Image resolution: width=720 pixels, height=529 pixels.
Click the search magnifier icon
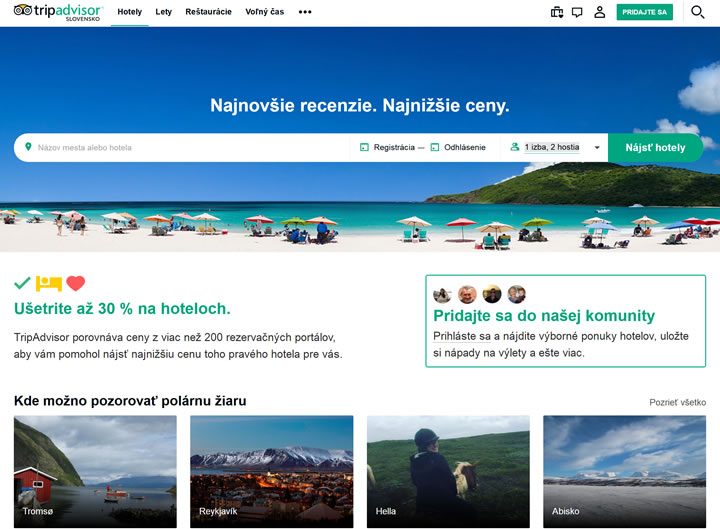pos(697,12)
